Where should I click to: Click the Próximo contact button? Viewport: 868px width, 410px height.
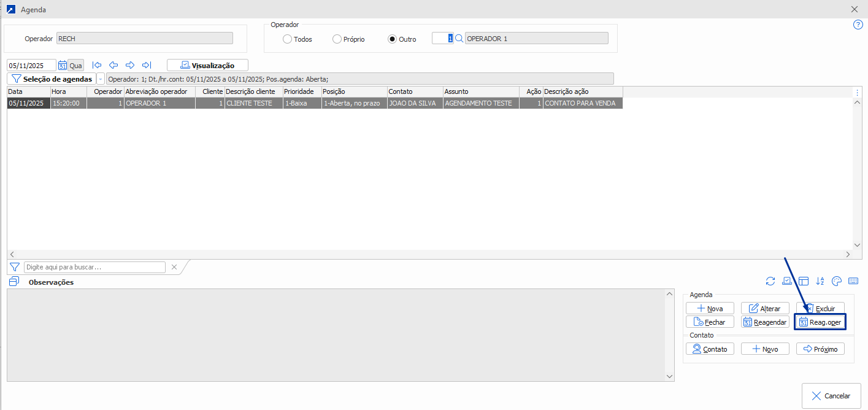tap(820, 349)
